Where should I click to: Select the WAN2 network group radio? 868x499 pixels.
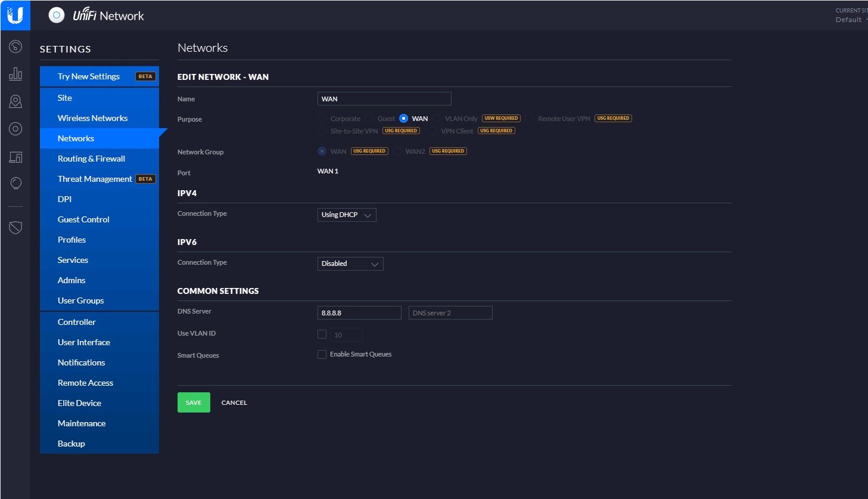pyautogui.click(x=397, y=151)
